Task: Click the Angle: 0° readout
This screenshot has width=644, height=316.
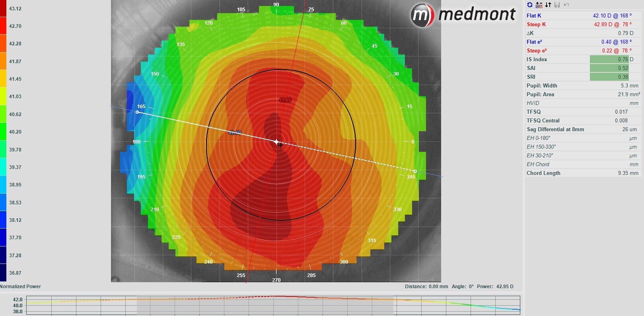Action: (x=463, y=286)
